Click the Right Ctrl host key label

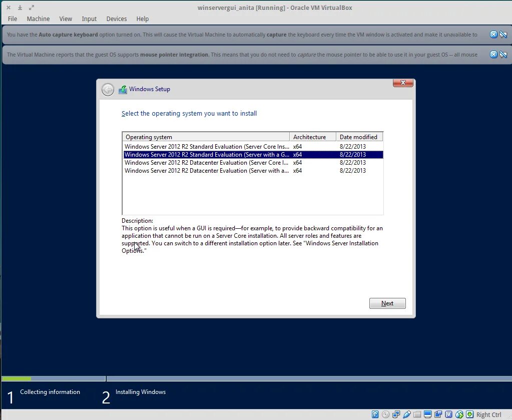tap(488, 415)
